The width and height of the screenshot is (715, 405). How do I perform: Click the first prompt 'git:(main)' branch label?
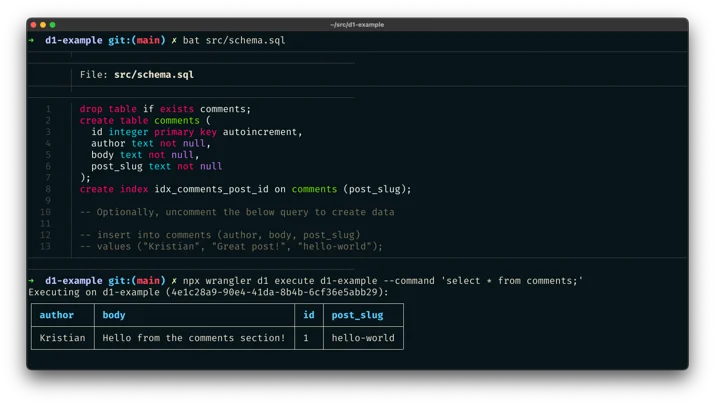tap(137, 40)
